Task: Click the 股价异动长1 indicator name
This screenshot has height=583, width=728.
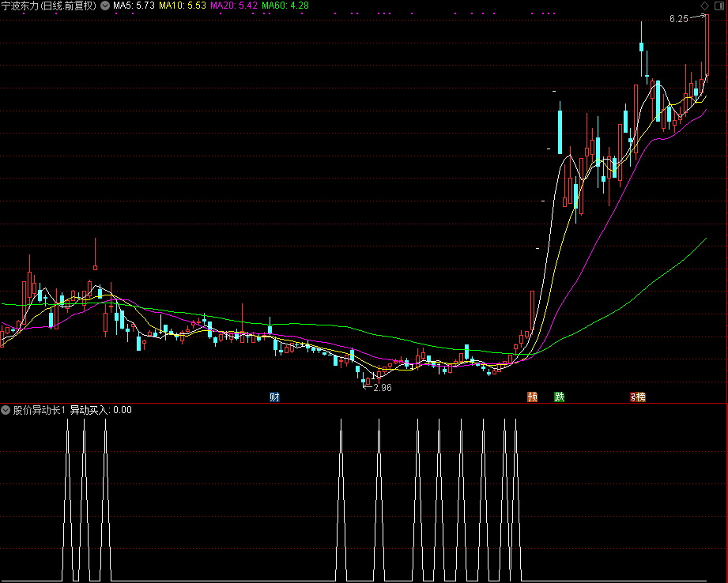Action: click(40, 410)
